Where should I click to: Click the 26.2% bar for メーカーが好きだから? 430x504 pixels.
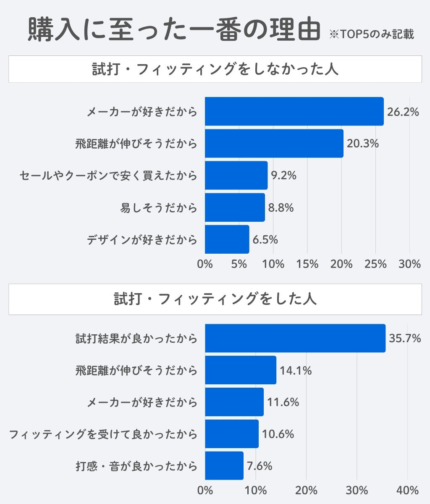click(x=294, y=111)
